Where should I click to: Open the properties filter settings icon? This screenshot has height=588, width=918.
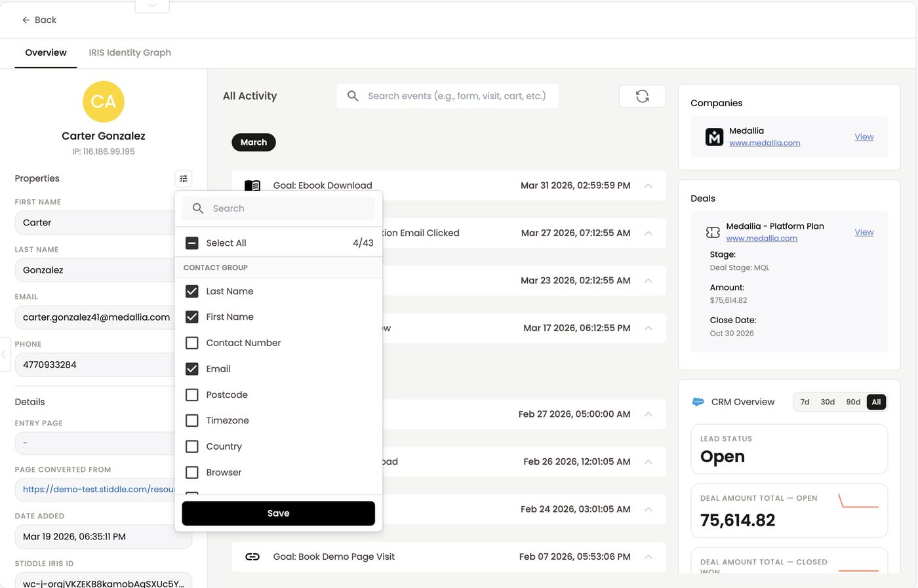pos(184,178)
